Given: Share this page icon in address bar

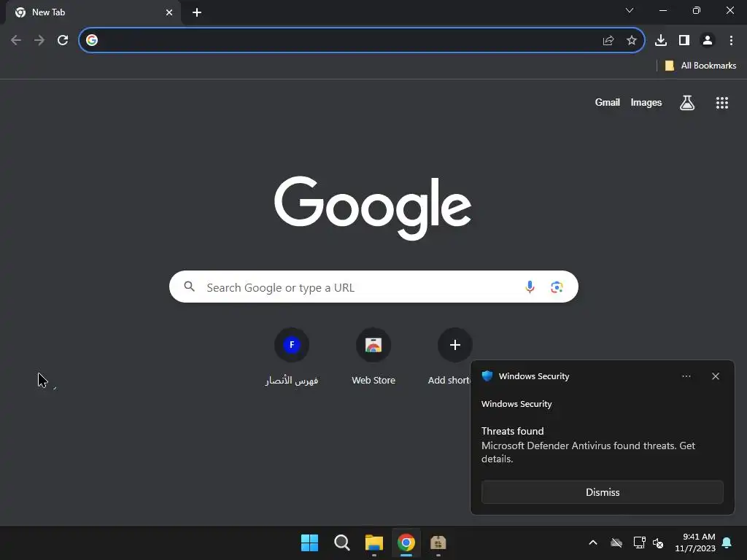Looking at the screenshot, I should (608, 40).
